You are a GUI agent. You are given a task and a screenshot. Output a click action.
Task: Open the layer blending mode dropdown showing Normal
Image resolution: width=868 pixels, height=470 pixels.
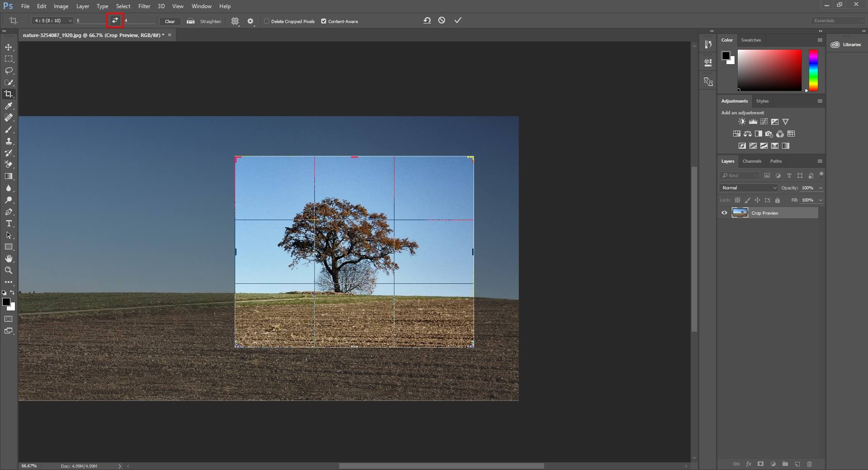click(x=748, y=188)
